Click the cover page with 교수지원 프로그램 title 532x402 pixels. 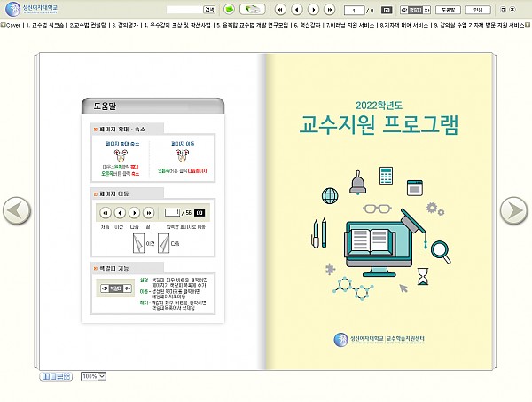tap(379, 211)
